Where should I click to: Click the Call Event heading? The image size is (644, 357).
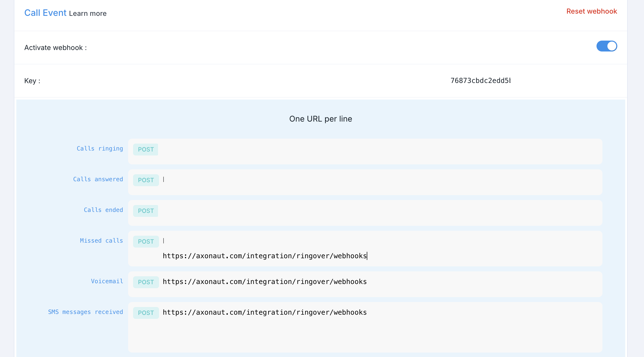[45, 13]
